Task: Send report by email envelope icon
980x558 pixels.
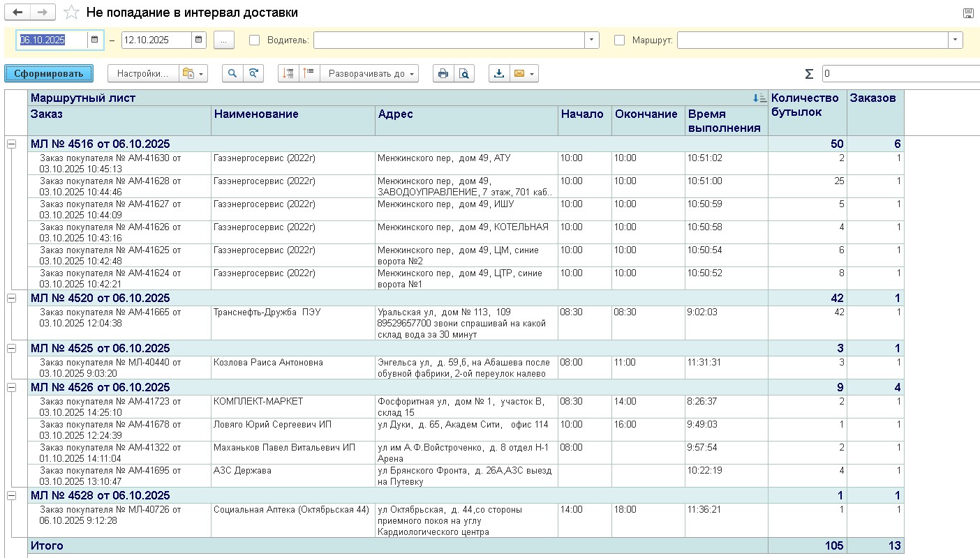Action: tap(519, 73)
